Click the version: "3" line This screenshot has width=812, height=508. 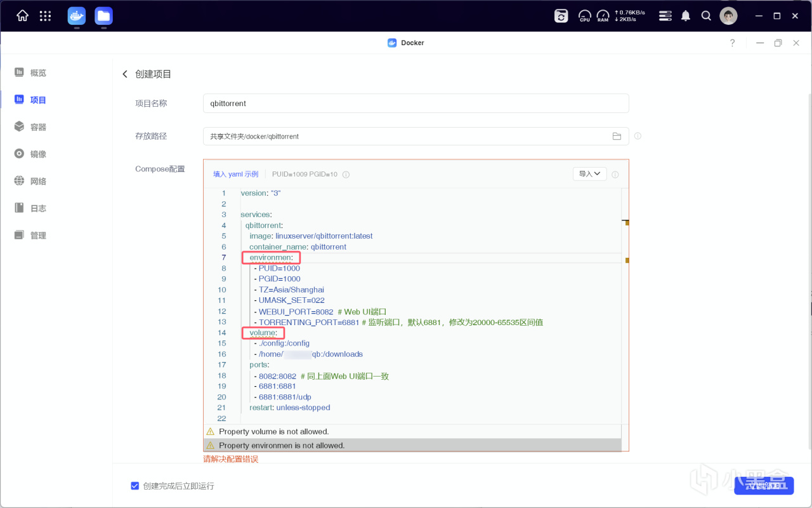click(x=261, y=193)
